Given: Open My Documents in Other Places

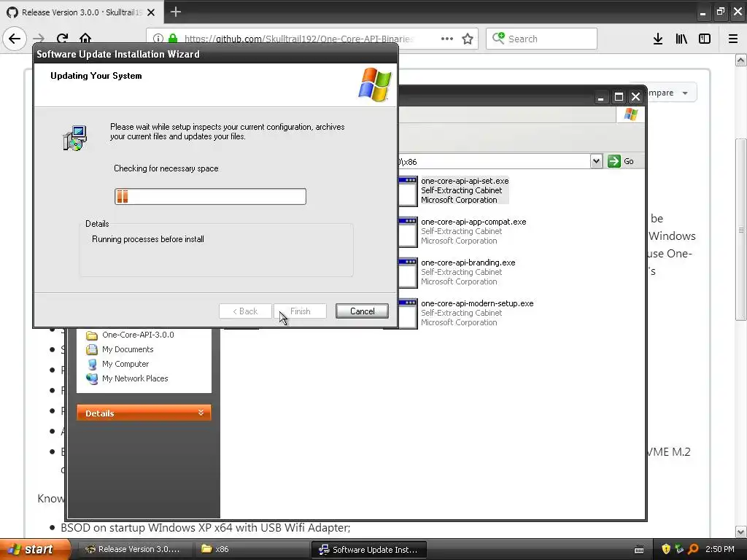Looking at the screenshot, I should tap(128, 349).
